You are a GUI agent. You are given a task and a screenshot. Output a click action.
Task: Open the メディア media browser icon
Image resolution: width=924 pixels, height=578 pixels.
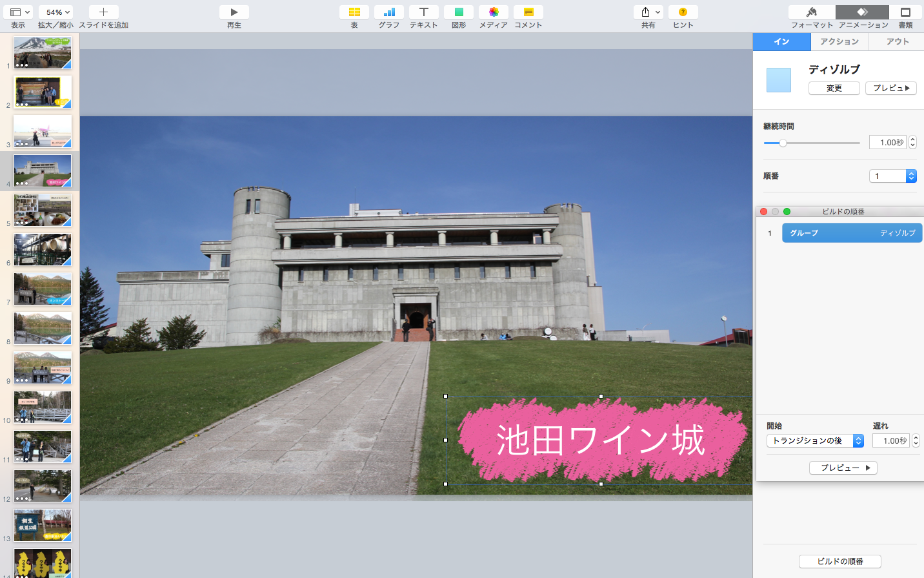click(x=494, y=12)
